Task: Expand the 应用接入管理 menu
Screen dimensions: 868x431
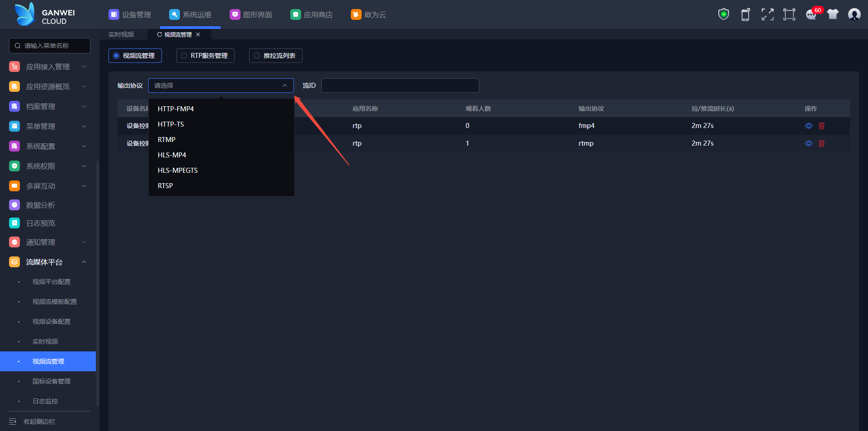Action: point(84,66)
